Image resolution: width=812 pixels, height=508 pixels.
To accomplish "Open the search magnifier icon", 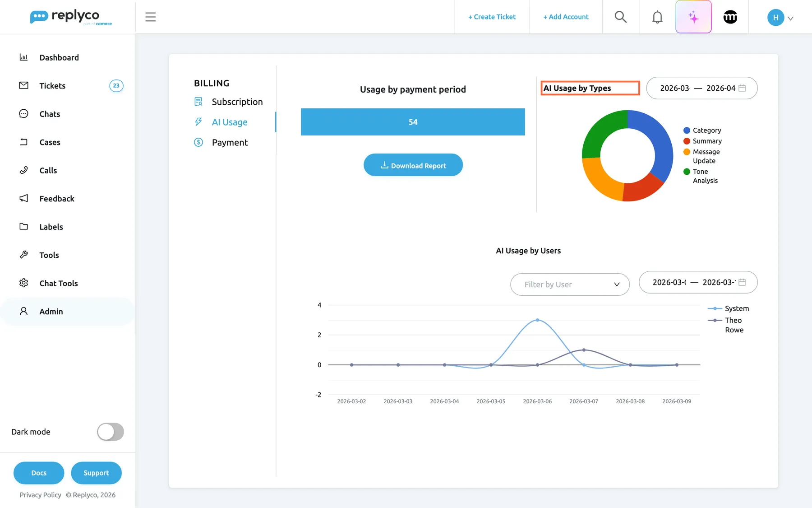I will point(621,17).
